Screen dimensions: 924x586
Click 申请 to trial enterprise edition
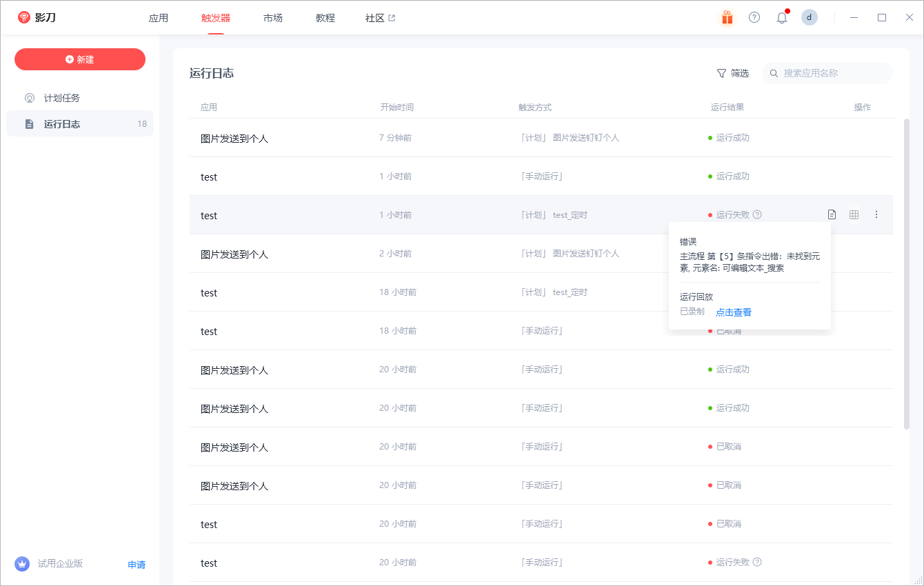(x=137, y=565)
